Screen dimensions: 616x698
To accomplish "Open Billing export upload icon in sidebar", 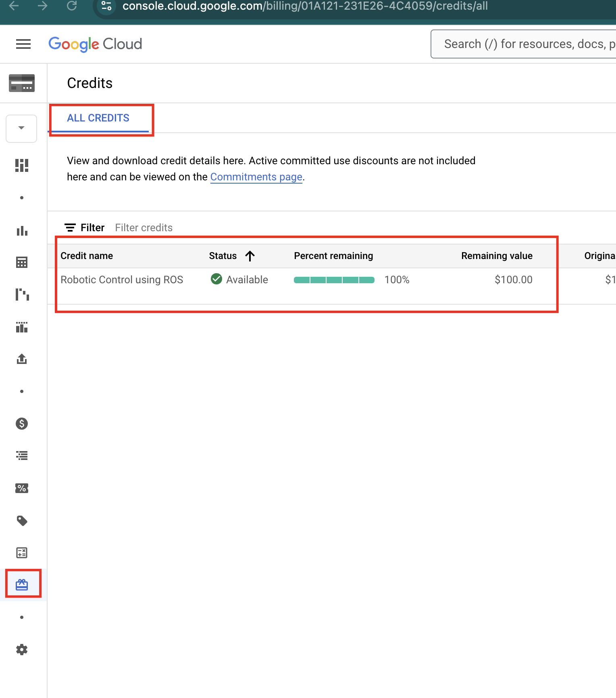I will point(22,359).
